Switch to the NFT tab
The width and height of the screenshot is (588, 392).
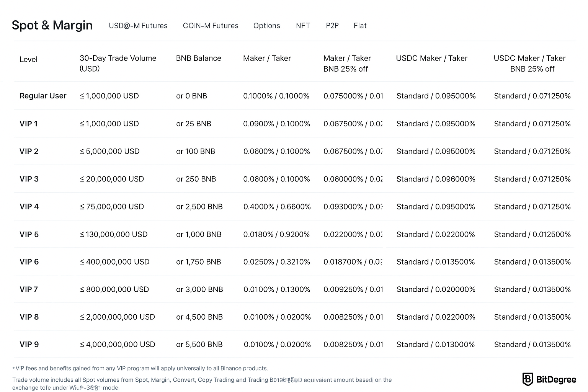tap(303, 26)
